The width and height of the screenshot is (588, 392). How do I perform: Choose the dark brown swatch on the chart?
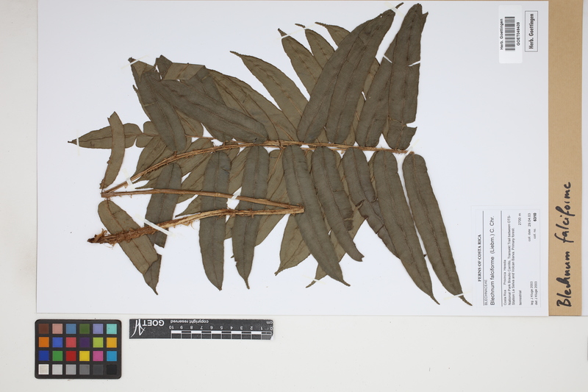[45, 329]
